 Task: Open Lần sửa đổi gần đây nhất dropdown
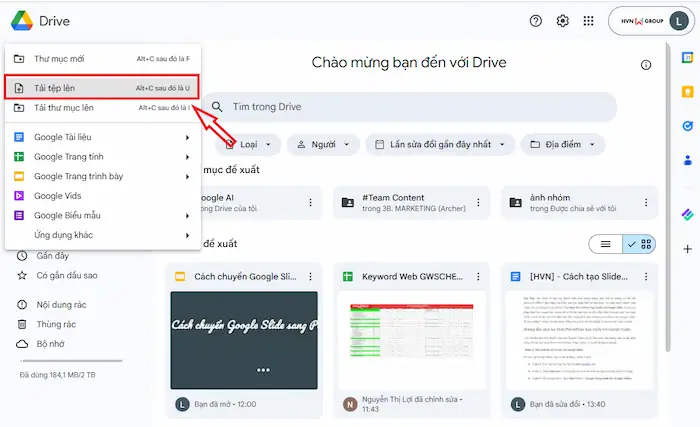point(440,145)
